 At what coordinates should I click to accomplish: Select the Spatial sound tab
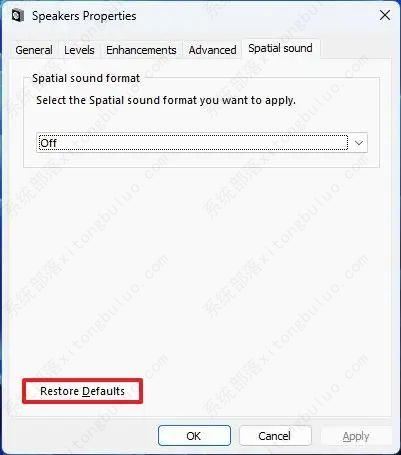pyautogui.click(x=280, y=48)
